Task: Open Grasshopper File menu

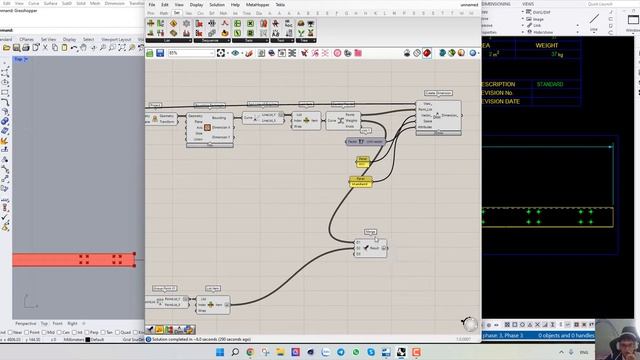Action: click(x=152, y=5)
